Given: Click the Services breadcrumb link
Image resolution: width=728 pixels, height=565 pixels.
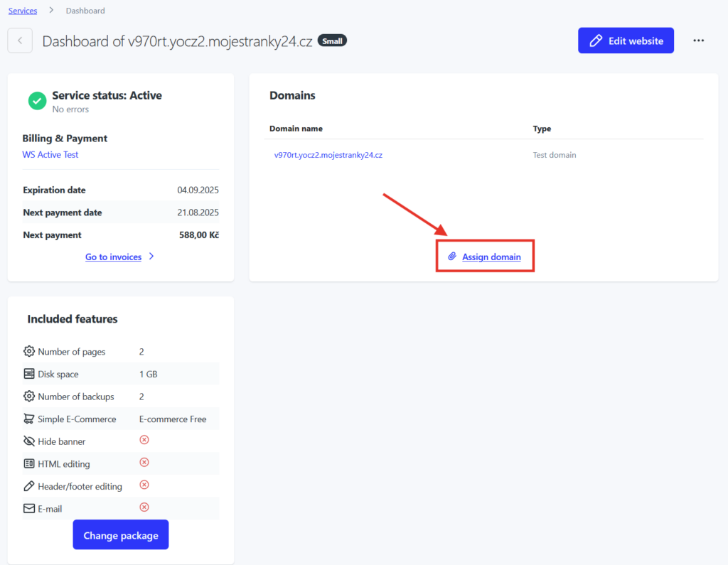Looking at the screenshot, I should 23,11.
